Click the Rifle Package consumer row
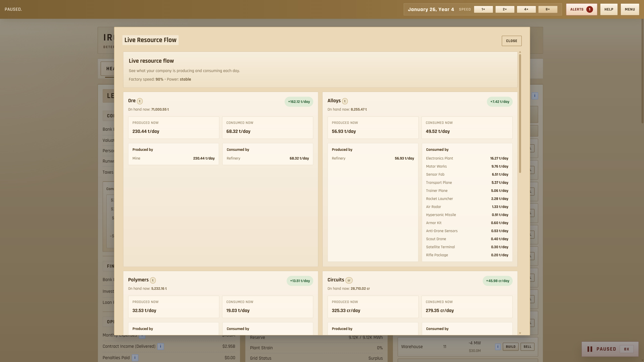Screen dimensions: 644x362 coord(467,255)
